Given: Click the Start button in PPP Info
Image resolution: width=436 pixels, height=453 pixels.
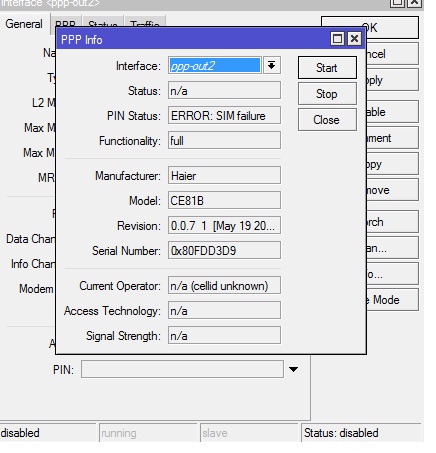Looking at the screenshot, I should point(327,68).
